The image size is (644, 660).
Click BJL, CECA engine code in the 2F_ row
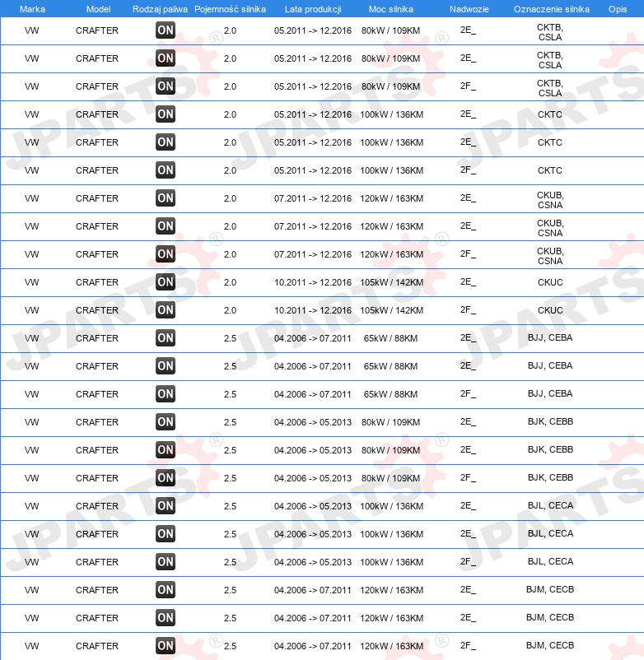pos(550,561)
